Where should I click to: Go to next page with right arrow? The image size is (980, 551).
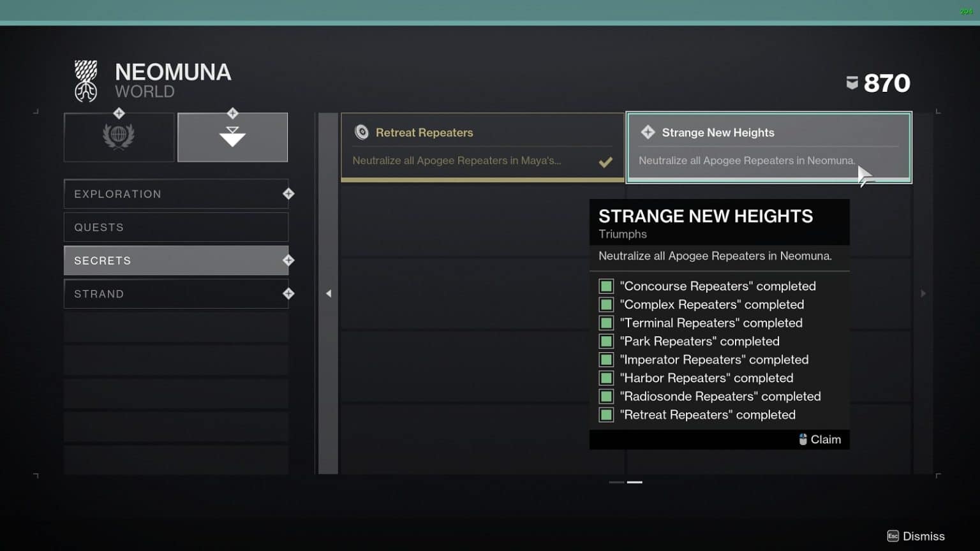923,293
